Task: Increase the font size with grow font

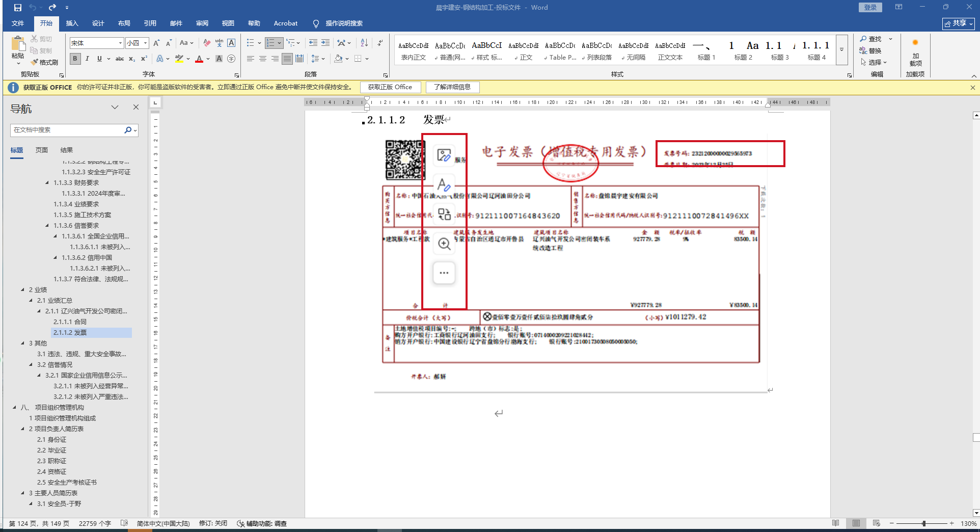Action: coord(157,43)
